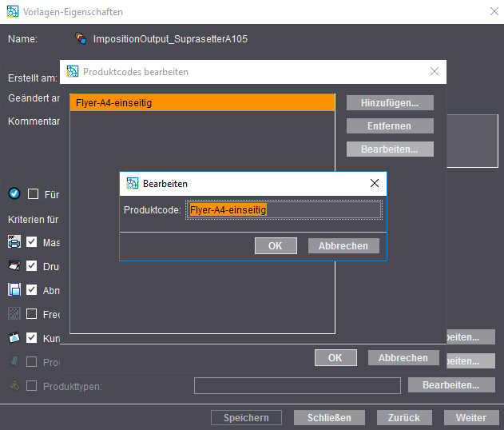The height and width of the screenshot is (430, 504).
Task: Click the Bearbeiten dialog title icon
Action: coord(132,183)
